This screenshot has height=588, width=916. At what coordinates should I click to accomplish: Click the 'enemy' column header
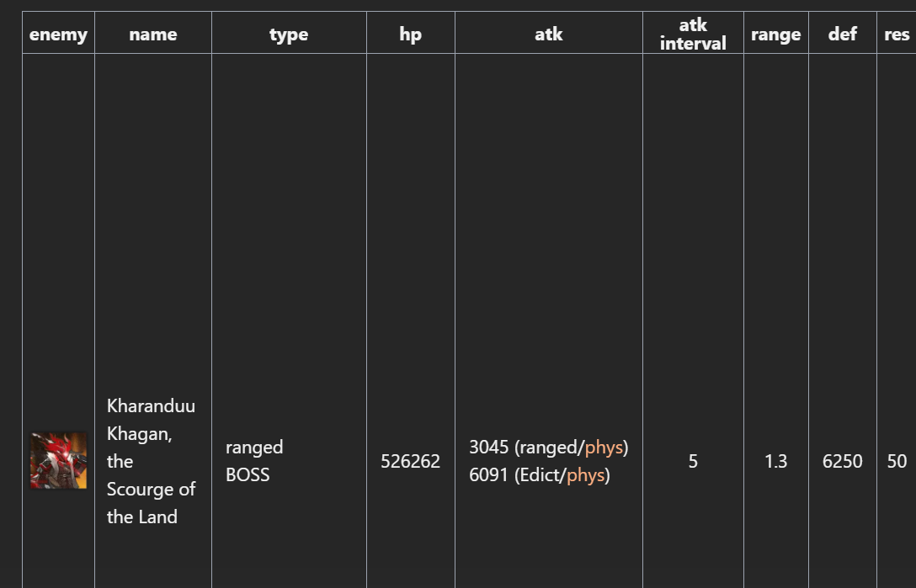pos(58,34)
